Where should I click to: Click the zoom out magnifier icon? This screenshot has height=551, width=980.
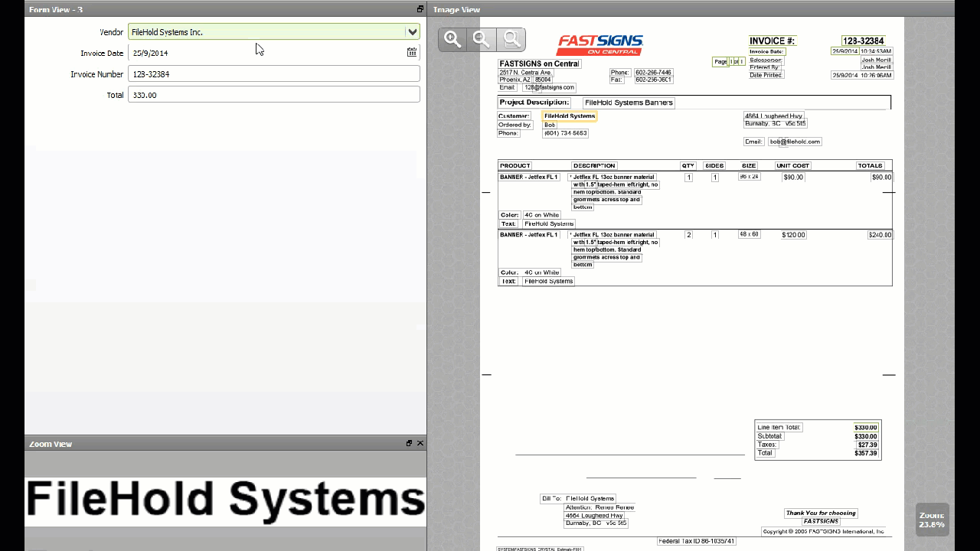482,40
